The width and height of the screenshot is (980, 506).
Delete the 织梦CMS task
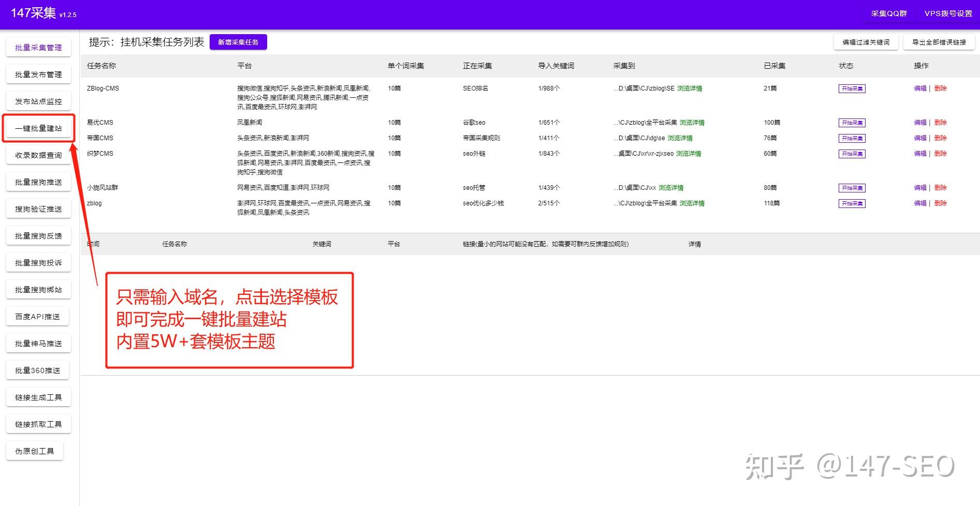(940, 153)
